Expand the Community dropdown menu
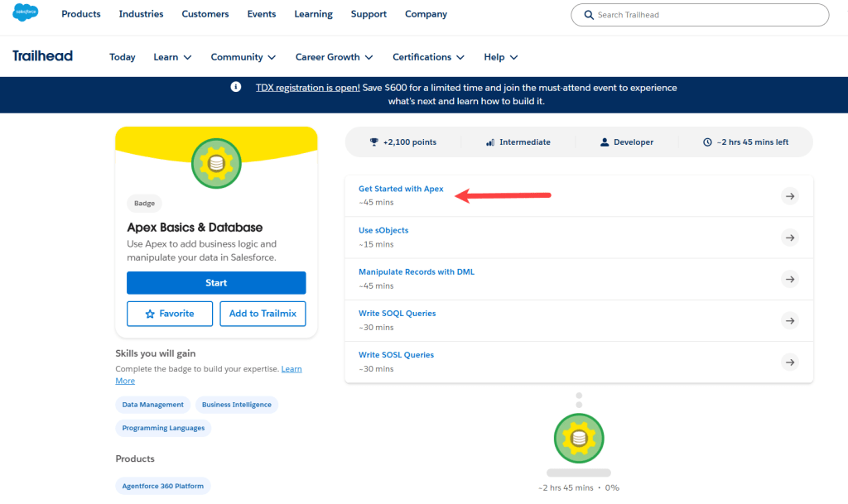848x504 pixels. (243, 57)
